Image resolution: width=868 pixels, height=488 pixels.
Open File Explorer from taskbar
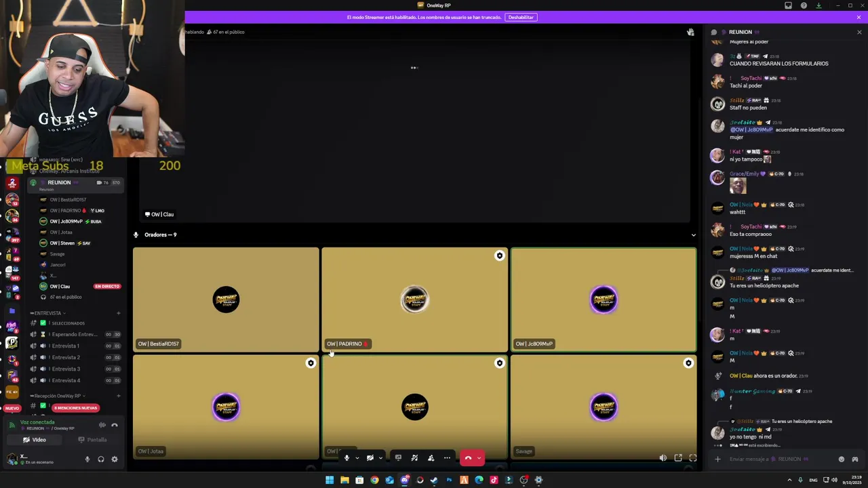click(344, 480)
